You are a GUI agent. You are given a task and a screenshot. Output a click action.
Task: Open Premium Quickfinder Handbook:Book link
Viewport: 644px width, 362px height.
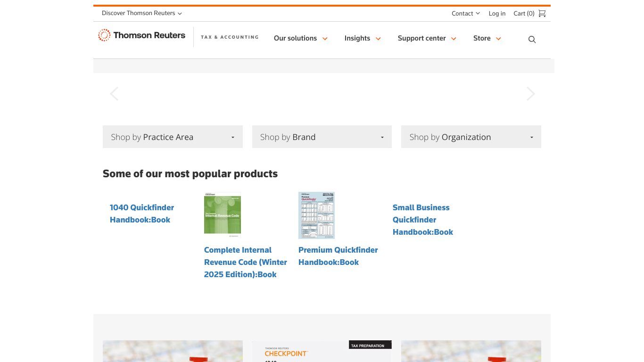click(338, 256)
